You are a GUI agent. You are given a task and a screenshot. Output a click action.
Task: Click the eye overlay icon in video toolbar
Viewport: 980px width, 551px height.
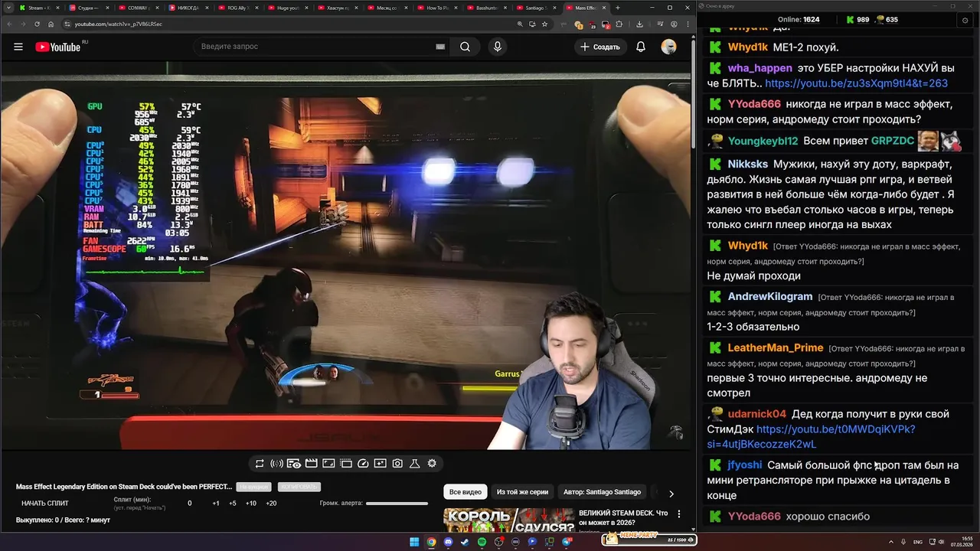click(294, 464)
